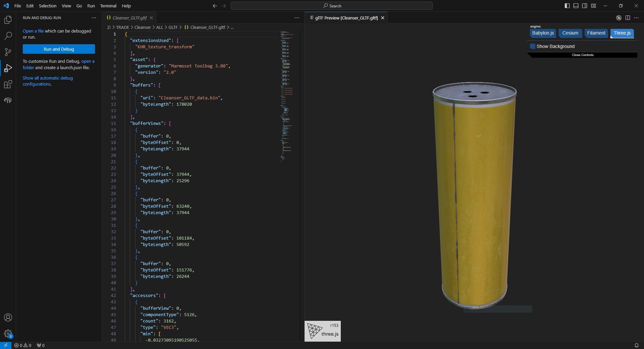
Task: Click the TRADE breadcrumb segment
Action: pos(122,27)
